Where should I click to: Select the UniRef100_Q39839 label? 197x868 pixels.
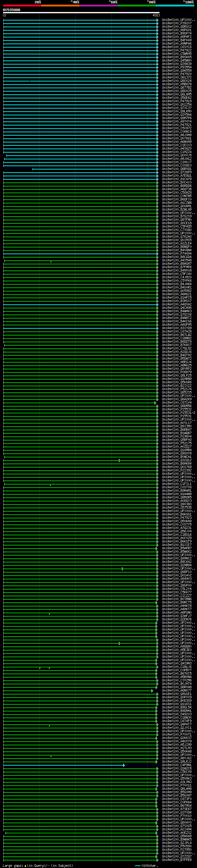(x=177, y=64)
